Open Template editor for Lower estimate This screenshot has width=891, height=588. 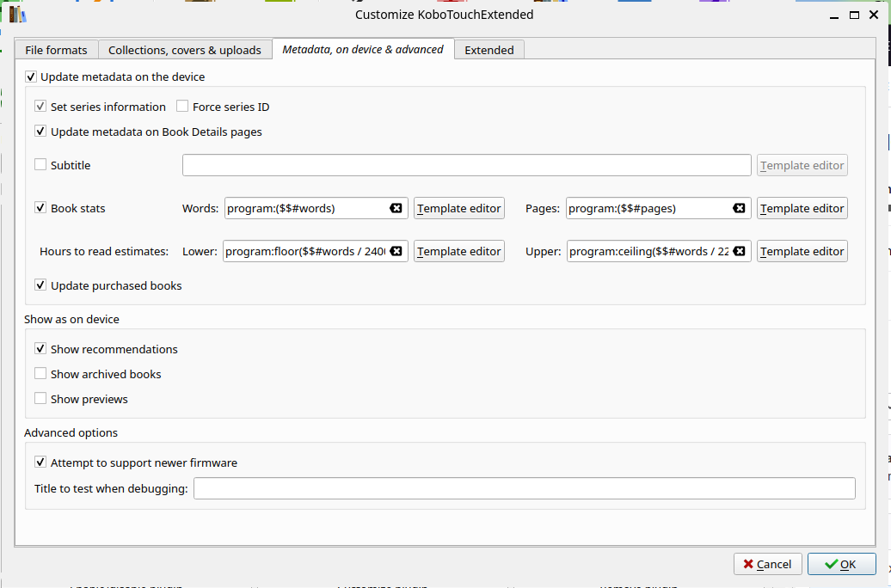point(459,251)
